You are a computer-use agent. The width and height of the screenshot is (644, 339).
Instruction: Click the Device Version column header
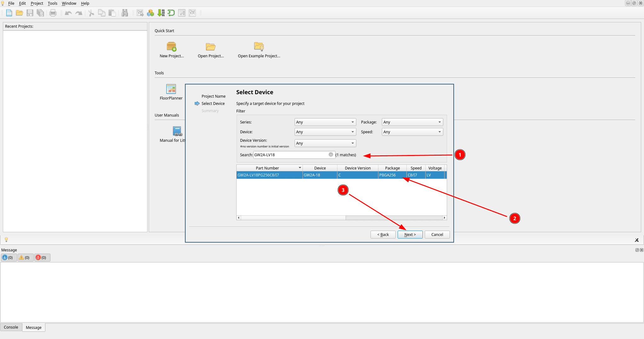(x=358, y=168)
